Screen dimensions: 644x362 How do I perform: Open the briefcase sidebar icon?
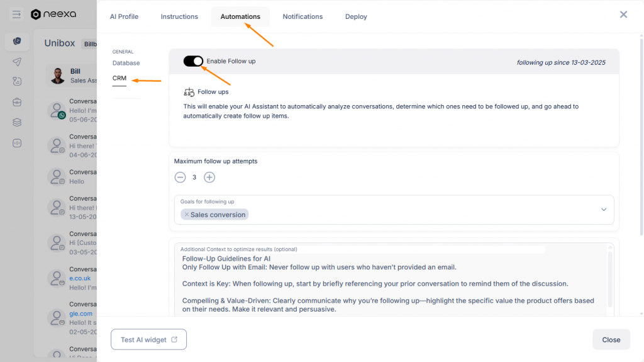(x=17, y=102)
